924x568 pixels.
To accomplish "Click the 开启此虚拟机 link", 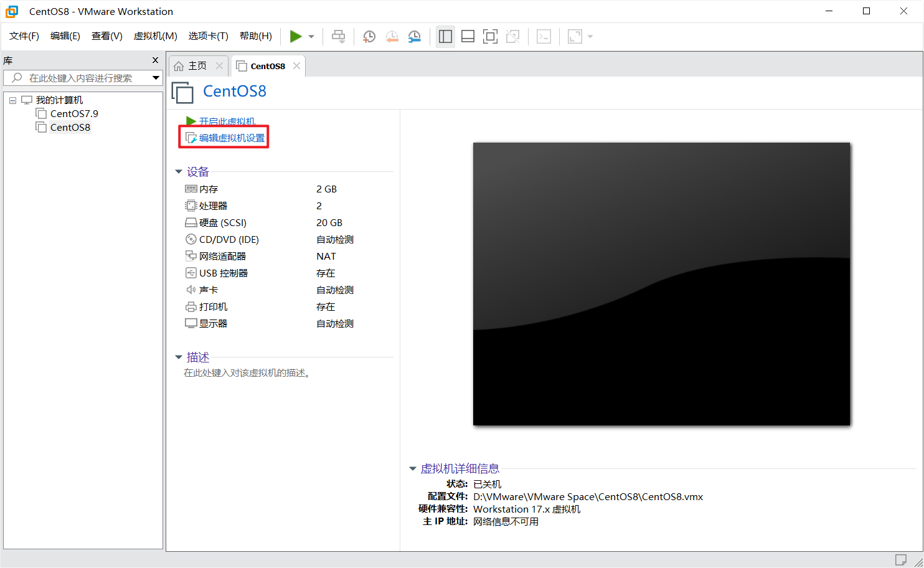I will pos(227,121).
